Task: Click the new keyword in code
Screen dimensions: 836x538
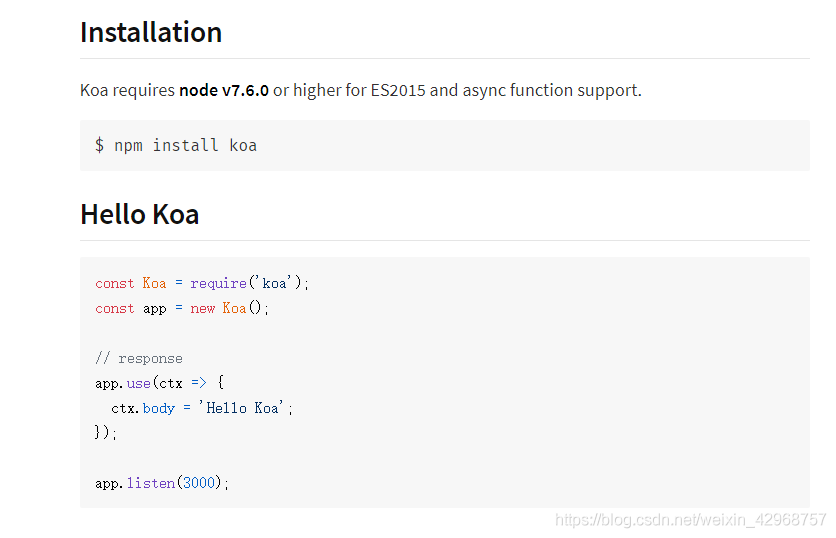Action: click(203, 309)
